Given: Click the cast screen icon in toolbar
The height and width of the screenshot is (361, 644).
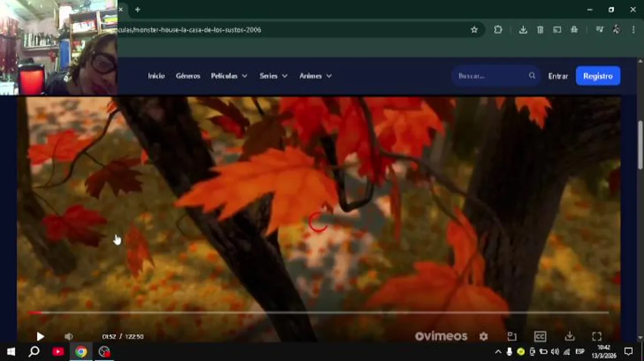Looking at the screenshot, I should coord(557,30).
